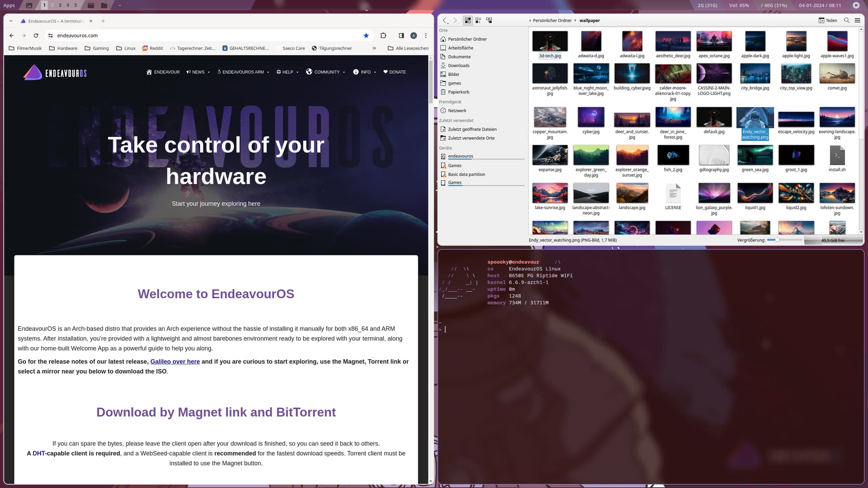
Task: Show hidden bookmarks with the chevron
Action: (374, 48)
